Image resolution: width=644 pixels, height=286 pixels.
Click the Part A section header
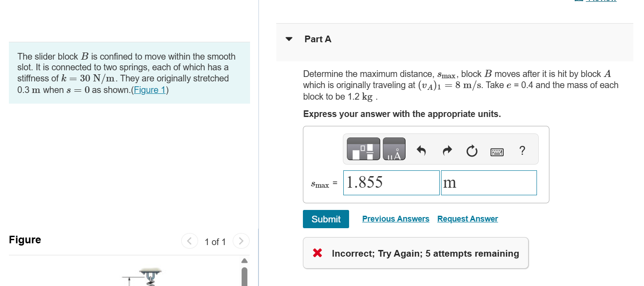318,39
